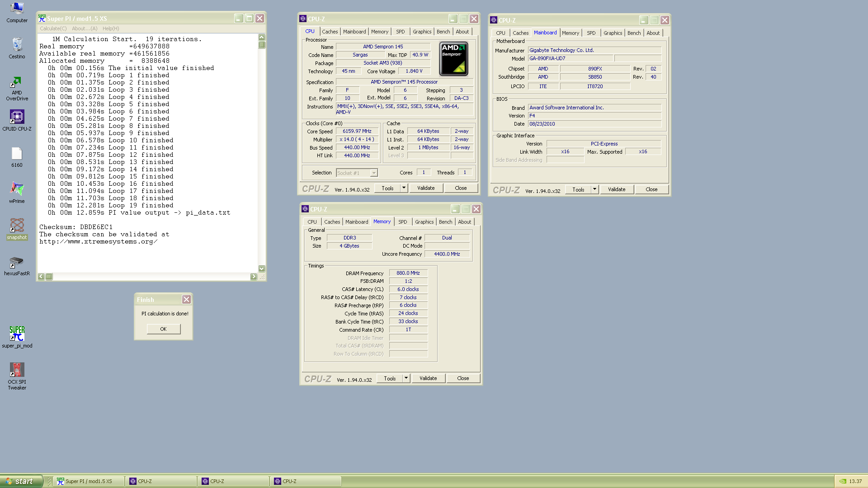The width and height of the screenshot is (868, 488).
Task: Click Close button in CPU window
Action: pyautogui.click(x=461, y=188)
